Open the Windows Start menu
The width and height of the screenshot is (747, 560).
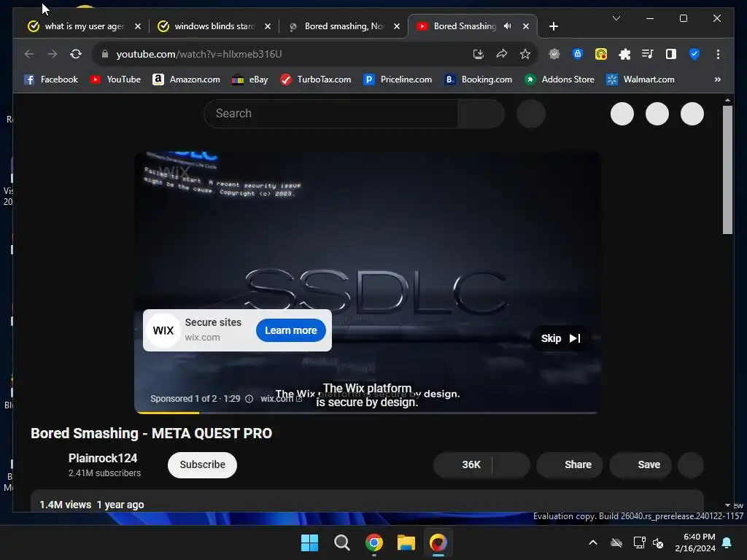click(309, 542)
